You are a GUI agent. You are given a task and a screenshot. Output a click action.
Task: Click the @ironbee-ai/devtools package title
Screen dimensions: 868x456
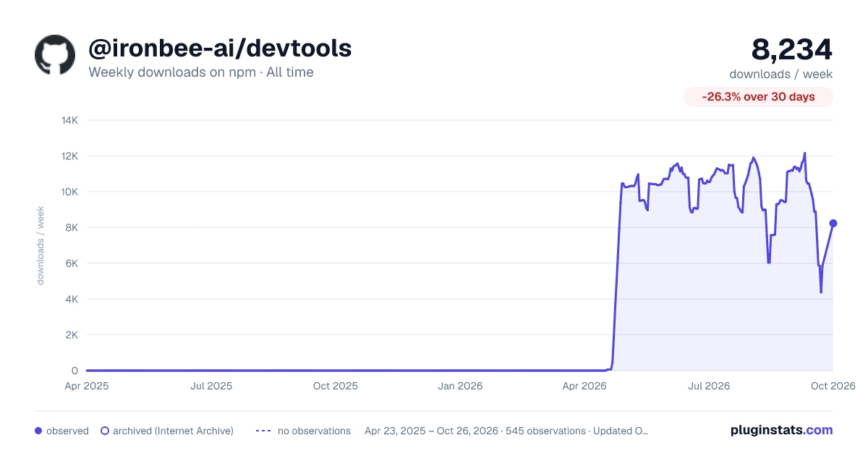(220, 48)
